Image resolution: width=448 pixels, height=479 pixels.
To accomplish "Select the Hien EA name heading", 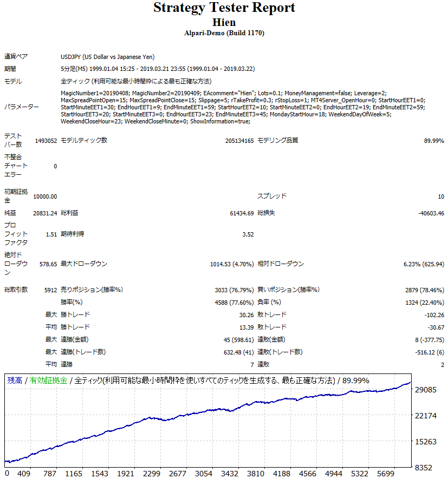I will click(x=224, y=22).
